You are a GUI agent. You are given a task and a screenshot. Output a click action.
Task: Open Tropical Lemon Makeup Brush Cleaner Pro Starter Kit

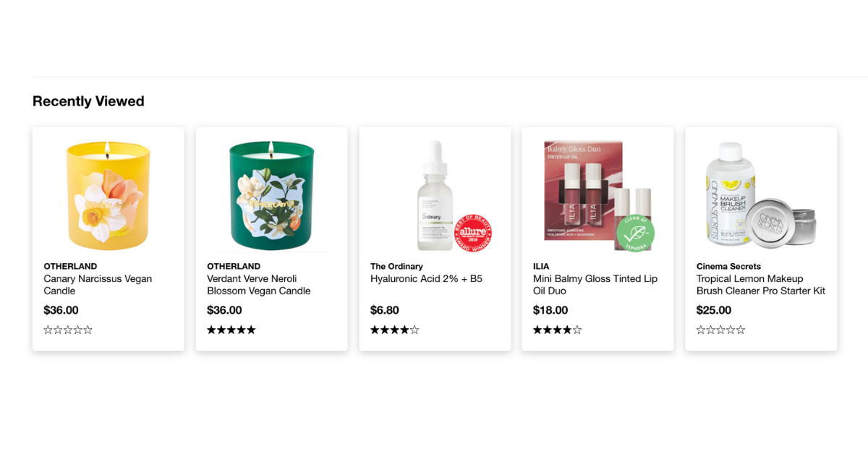pyautogui.click(x=761, y=285)
